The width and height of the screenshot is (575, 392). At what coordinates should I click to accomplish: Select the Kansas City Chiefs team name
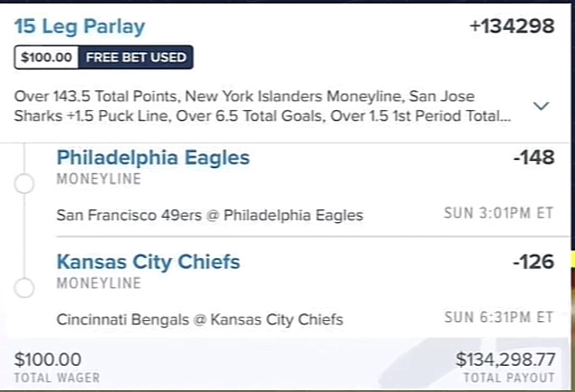[x=148, y=262]
